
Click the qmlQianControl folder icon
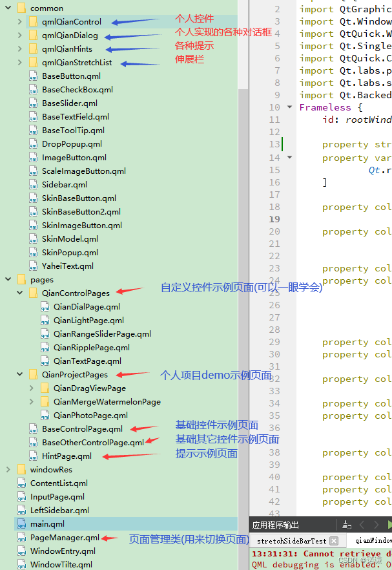coord(34,21)
